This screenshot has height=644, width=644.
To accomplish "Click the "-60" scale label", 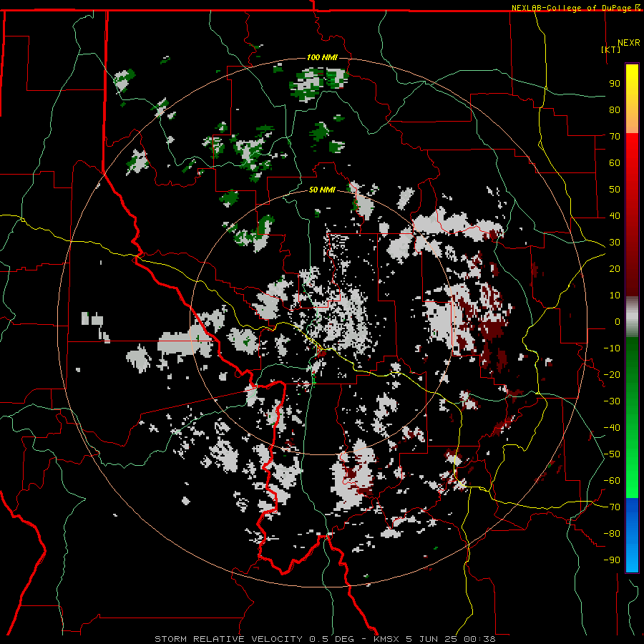I will (612, 481).
